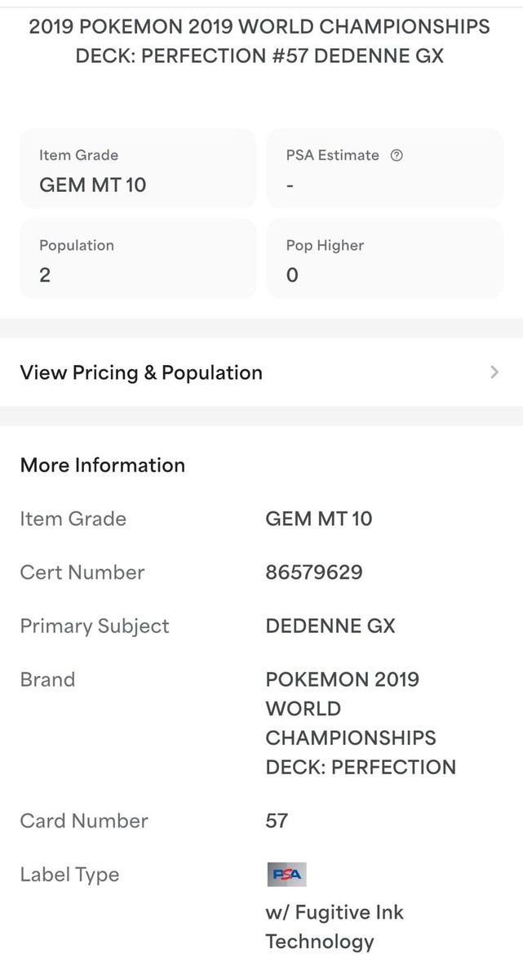Click the Cert Number field label
Viewport: 523px width, 980px height.
tap(82, 572)
